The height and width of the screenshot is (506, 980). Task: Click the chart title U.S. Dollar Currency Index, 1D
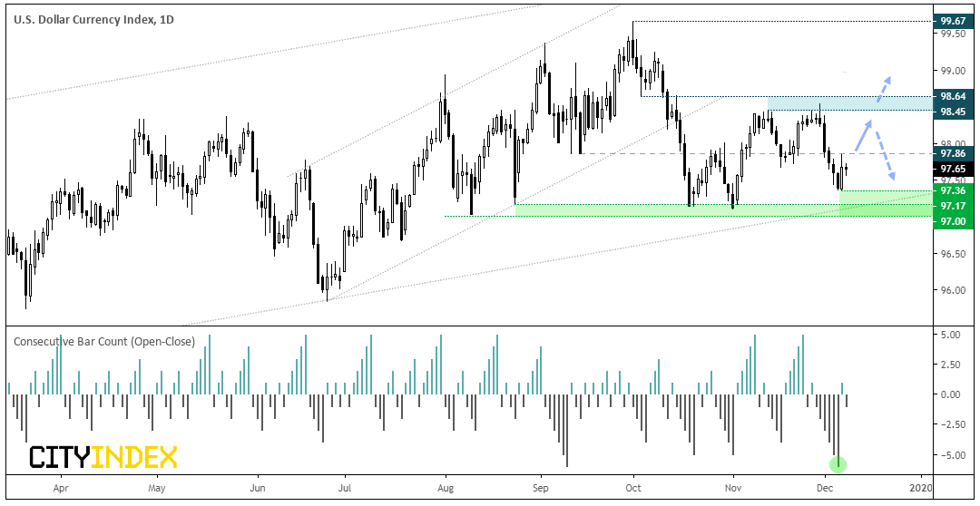(93, 19)
